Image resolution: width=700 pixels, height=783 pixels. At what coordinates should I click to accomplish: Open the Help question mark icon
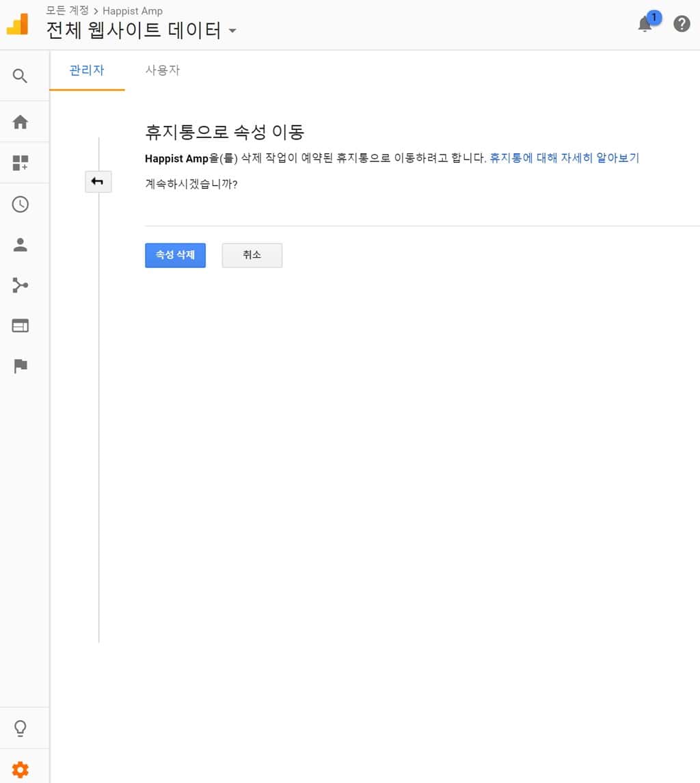[x=682, y=24]
